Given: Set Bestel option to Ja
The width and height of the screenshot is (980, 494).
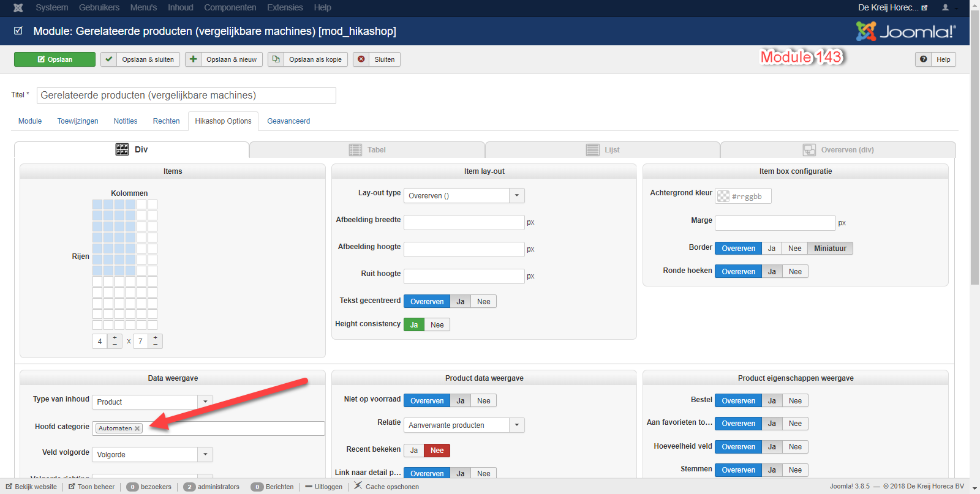Looking at the screenshot, I should tap(772, 401).
